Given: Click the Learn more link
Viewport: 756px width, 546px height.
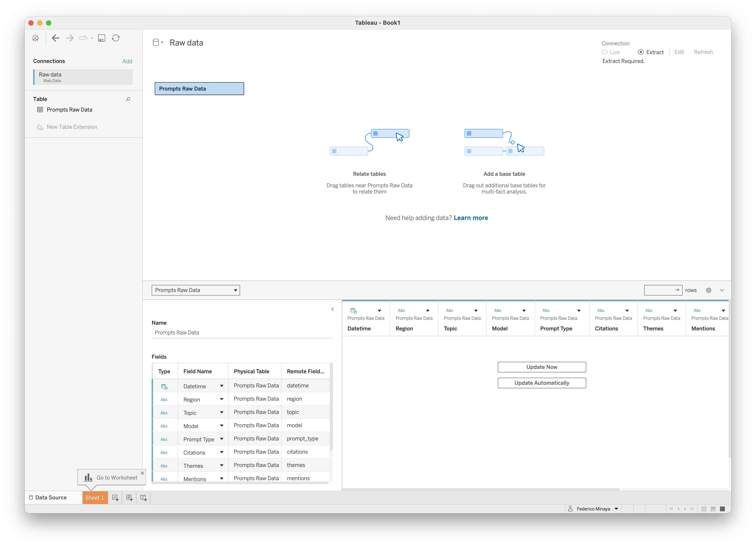Looking at the screenshot, I should [471, 218].
